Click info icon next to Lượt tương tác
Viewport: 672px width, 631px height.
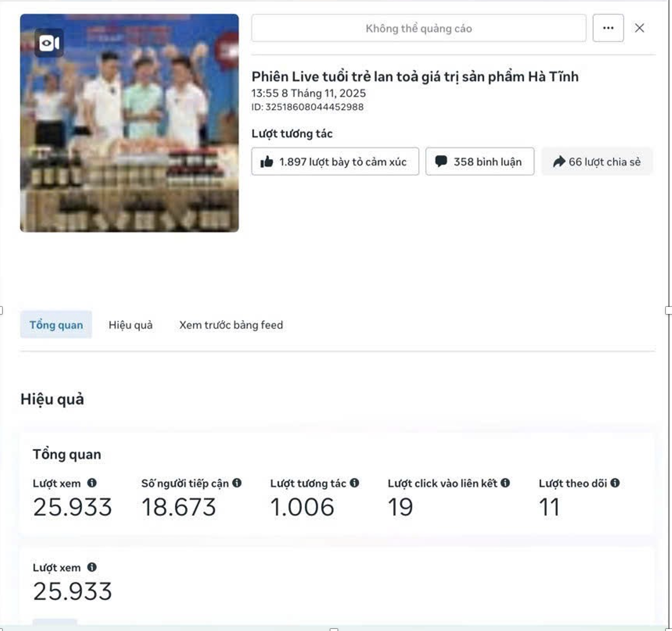(x=354, y=483)
